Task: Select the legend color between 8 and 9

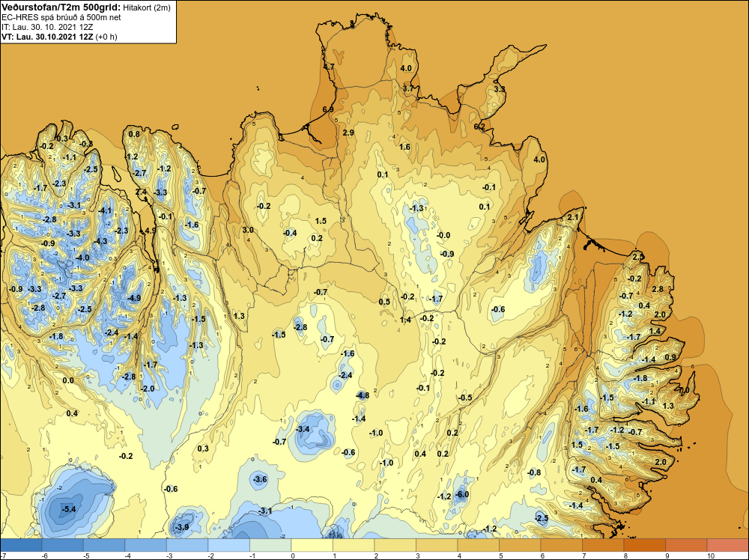Action: pos(644,545)
